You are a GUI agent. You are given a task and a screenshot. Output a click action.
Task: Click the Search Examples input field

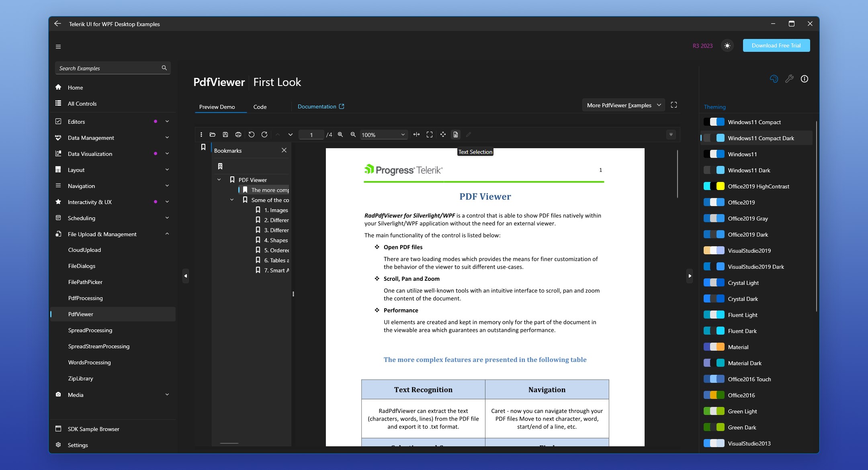(x=108, y=68)
